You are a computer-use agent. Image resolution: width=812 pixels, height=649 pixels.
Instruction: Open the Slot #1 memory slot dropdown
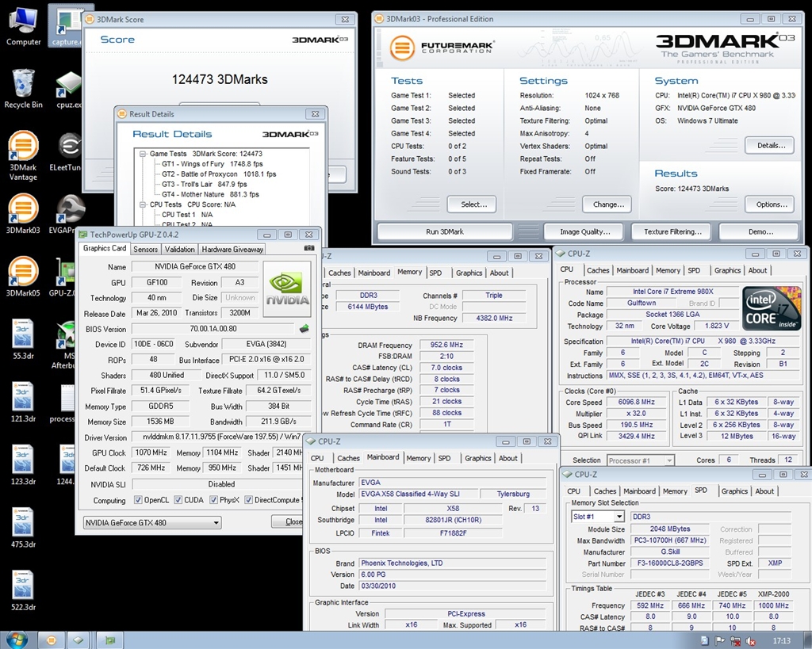(x=599, y=517)
